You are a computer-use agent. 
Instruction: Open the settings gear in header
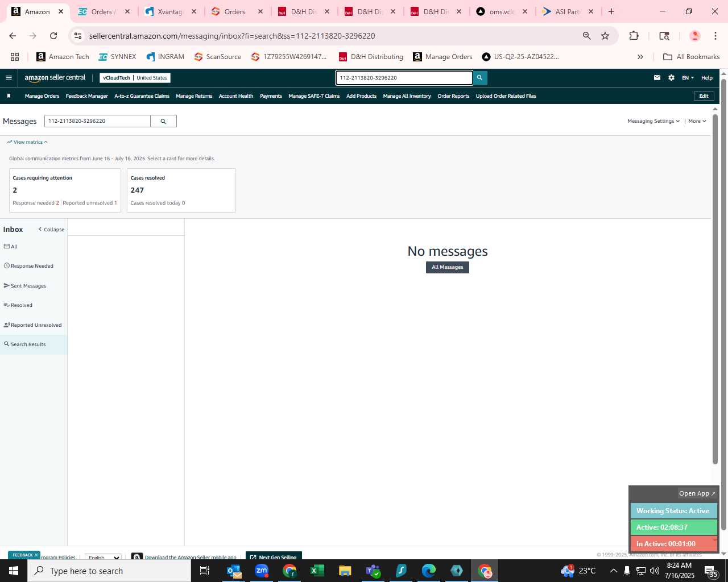tap(671, 78)
